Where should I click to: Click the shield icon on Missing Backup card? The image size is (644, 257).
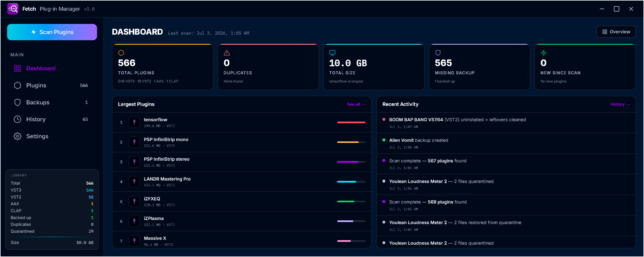[x=438, y=53]
